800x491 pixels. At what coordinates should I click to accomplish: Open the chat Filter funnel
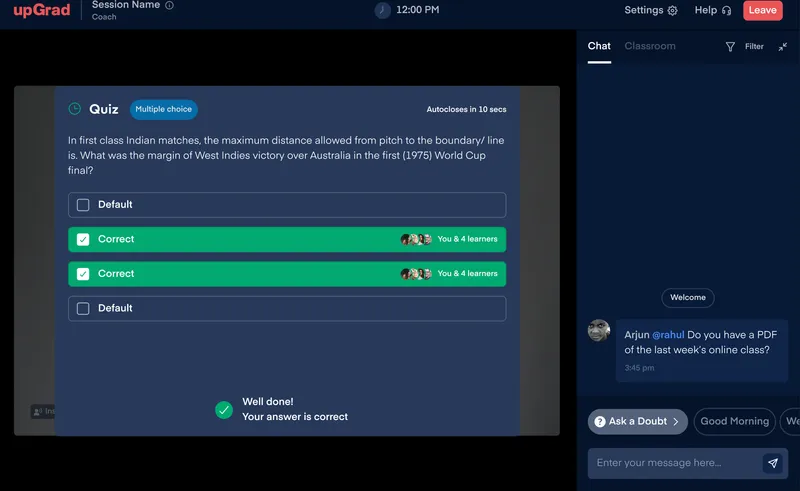click(730, 46)
